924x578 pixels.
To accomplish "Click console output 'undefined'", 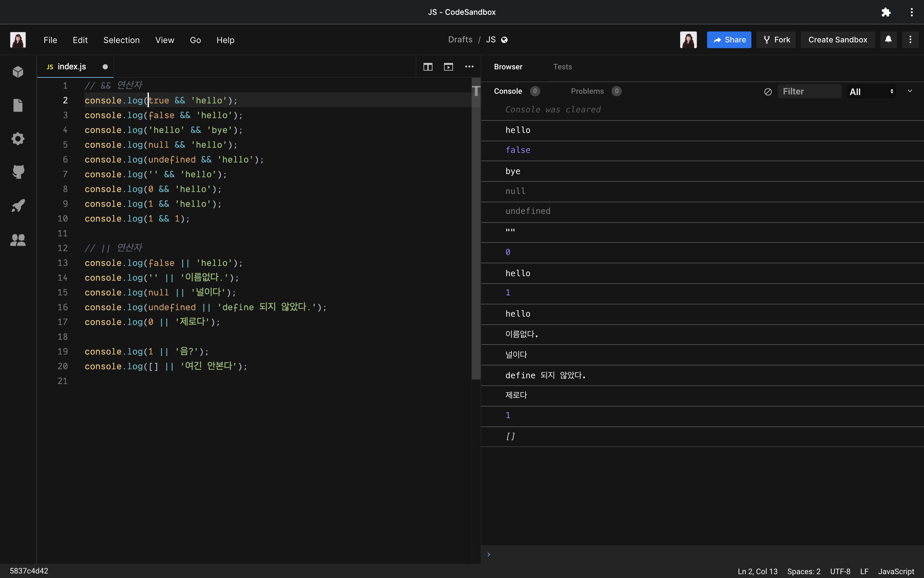I will click(528, 211).
